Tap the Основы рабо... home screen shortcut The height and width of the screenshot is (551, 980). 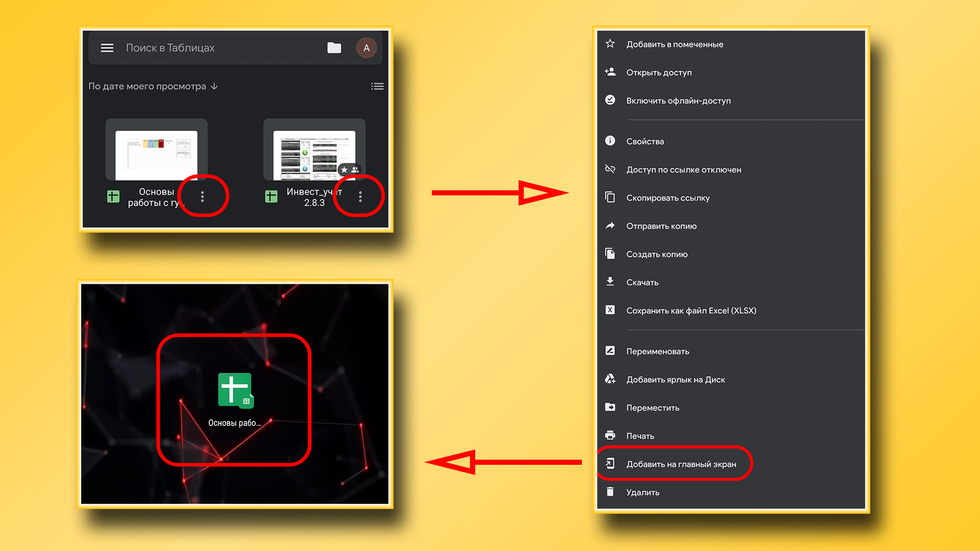(x=235, y=400)
